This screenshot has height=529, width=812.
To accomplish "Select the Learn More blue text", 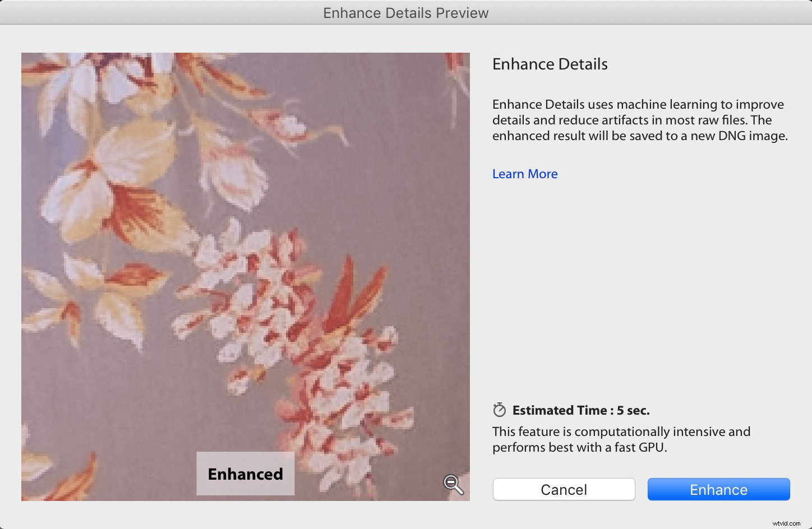I will point(524,174).
